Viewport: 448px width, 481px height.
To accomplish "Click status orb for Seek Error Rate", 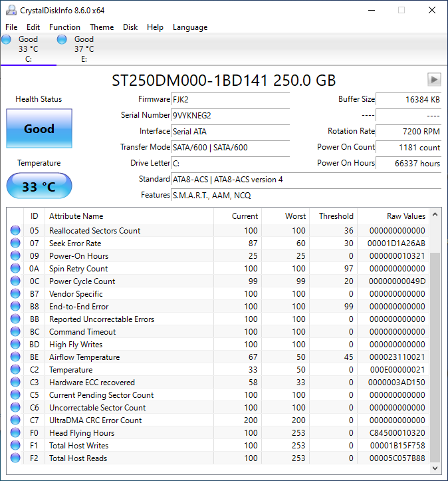I will coord(15,243).
